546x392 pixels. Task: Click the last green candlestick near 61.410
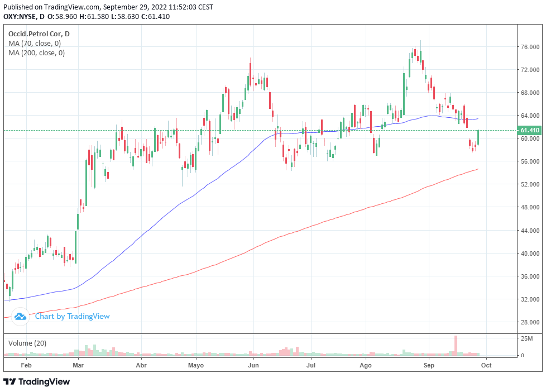(478, 137)
